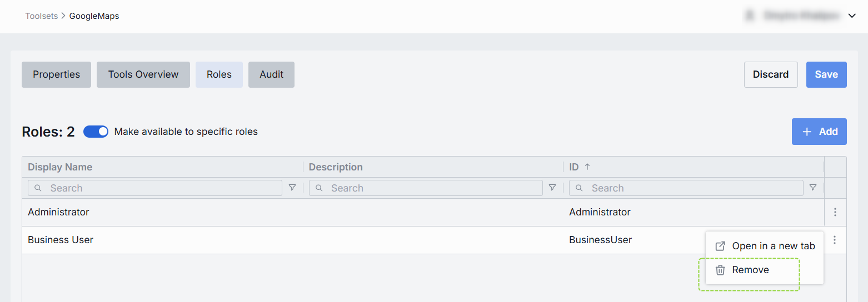Image resolution: width=868 pixels, height=302 pixels.
Task: Click the Discard button
Action: click(x=771, y=74)
